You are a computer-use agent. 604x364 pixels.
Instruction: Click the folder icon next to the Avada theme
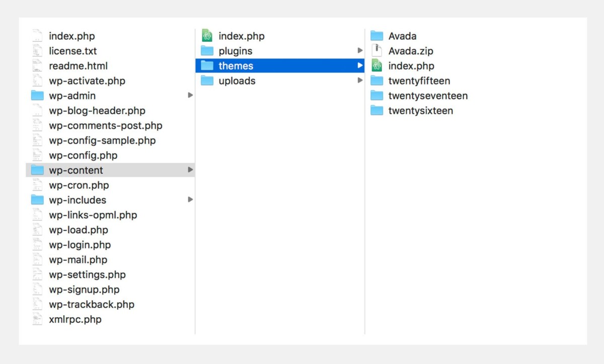[x=376, y=35]
